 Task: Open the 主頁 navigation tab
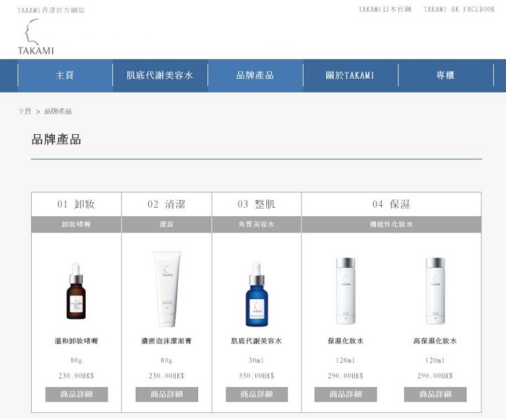pyautogui.click(x=65, y=75)
